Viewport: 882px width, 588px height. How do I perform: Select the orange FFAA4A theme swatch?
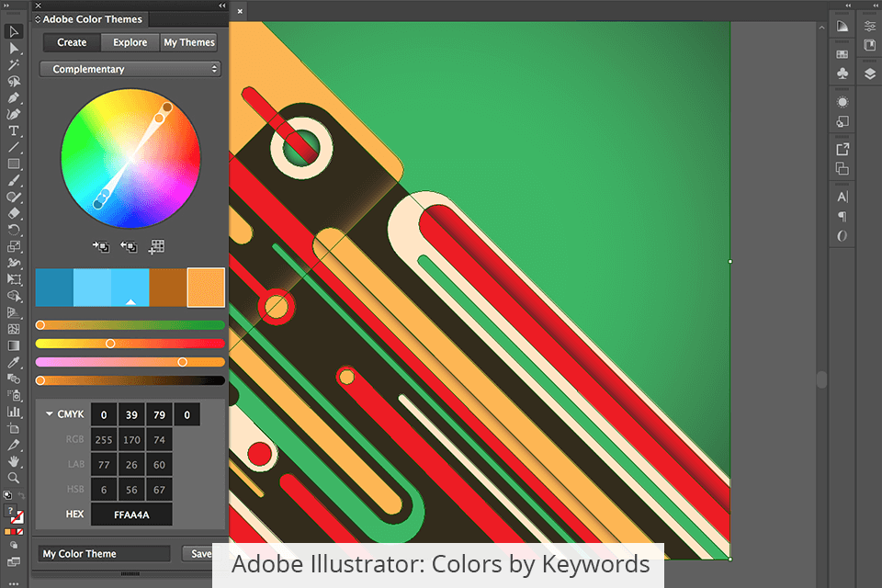pos(206,288)
